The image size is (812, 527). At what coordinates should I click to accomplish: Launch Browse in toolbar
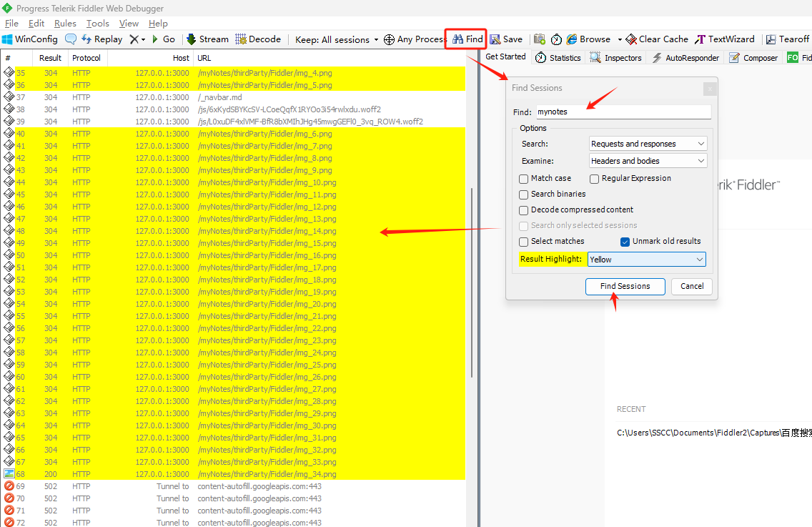[588, 39]
